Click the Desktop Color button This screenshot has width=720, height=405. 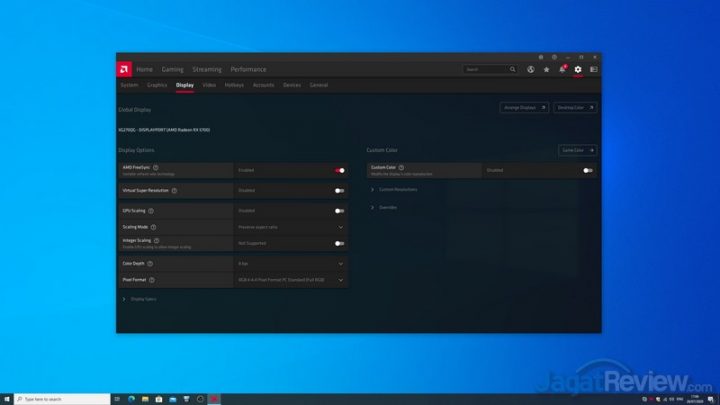pyautogui.click(x=576, y=107)
